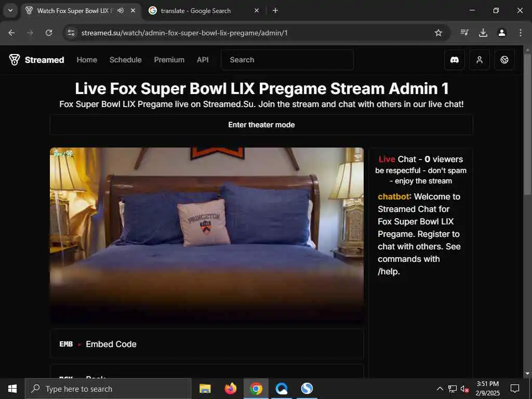Open the Premium page
532x399 pixels.
(x=169, y=60)
